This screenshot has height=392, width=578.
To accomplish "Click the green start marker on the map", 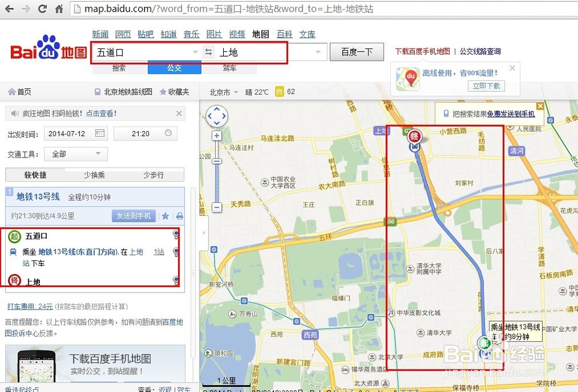I will [x=484, y=343].
